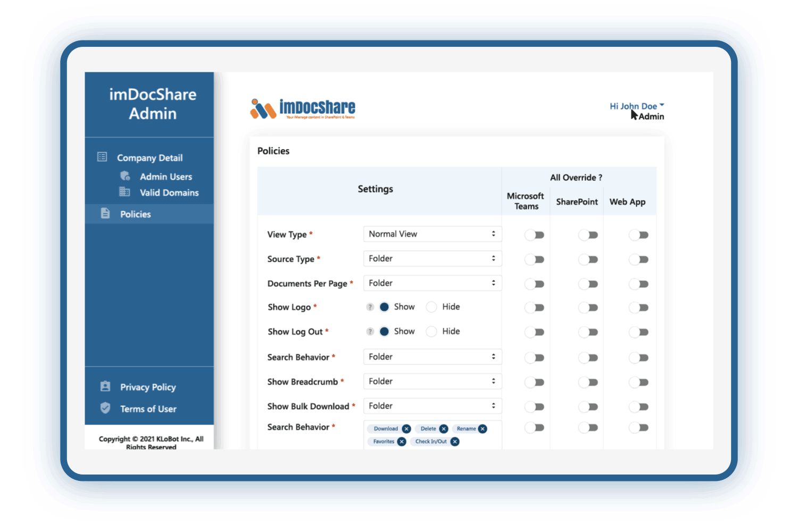This screenshot has width=798, height=532.
Task: Click the Download tag label
Action: click(386, 429)
